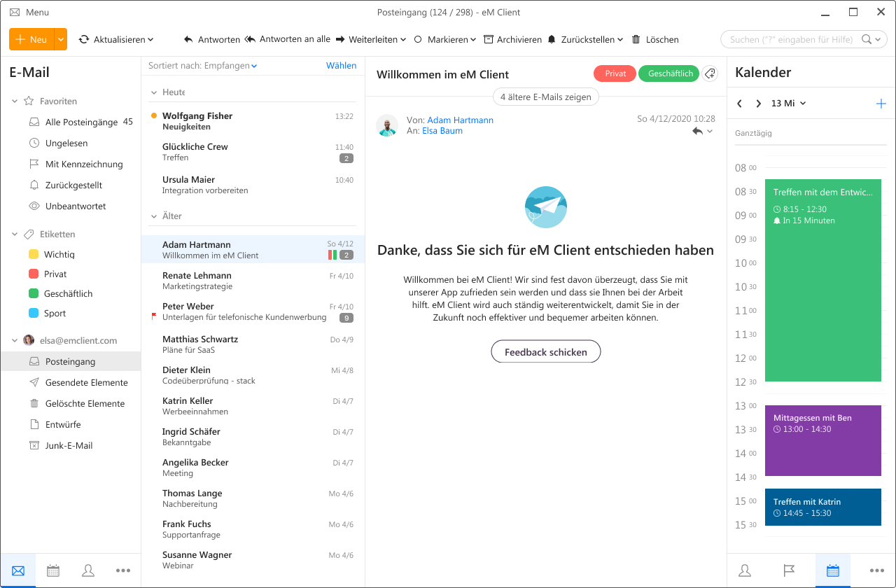Click into the Suchen search field
Image resolution: width=896 pixels, height=588 pixels.
tap(791, 39)
